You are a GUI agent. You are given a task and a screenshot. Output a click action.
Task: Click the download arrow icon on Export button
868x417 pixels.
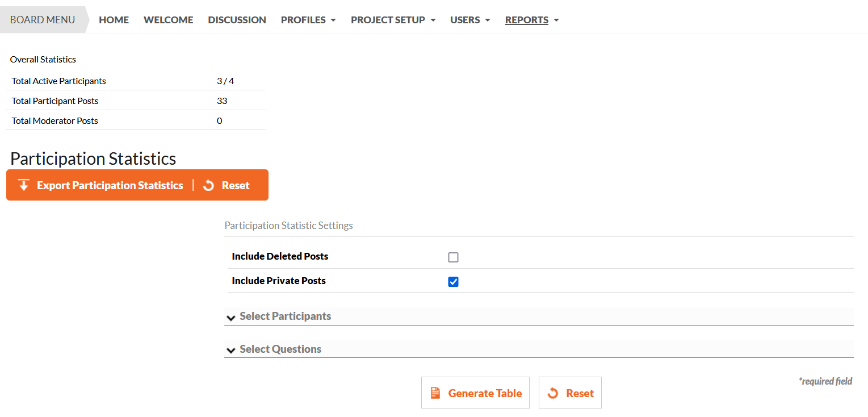click(x=24, y=185)
